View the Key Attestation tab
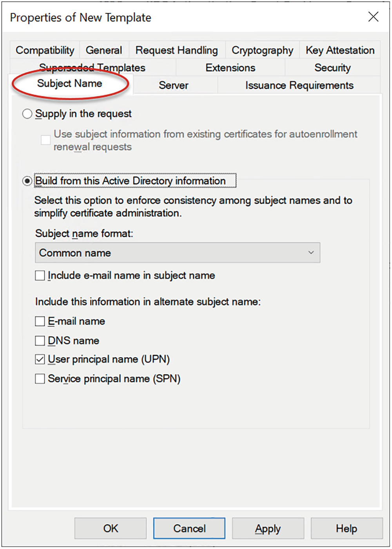Viewport: 392px width, 549px height. 339,50
